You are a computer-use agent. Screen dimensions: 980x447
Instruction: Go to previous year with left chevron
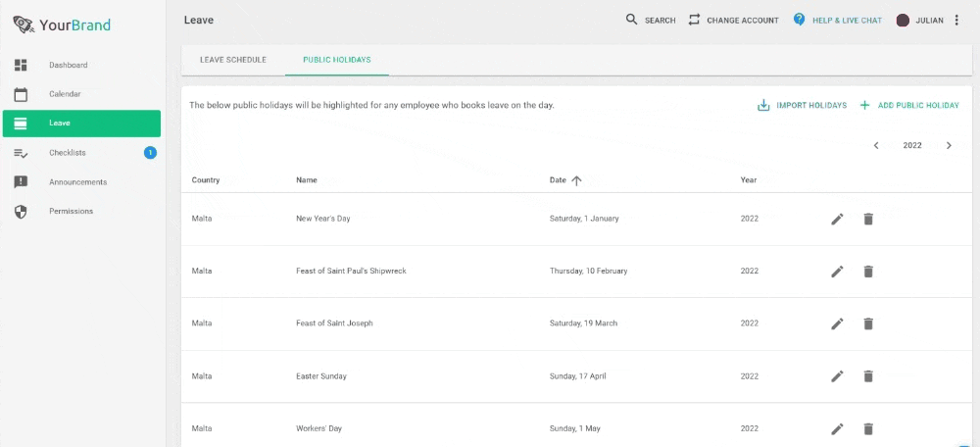(x=876, y=146)
